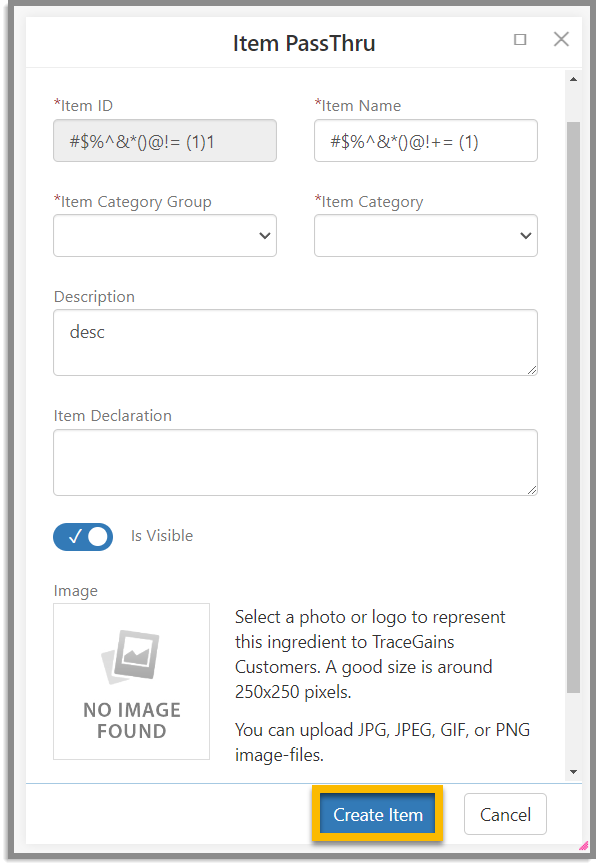The height and width of the screenshot is (867, 596).
Task: Expand the Item Category dropdown
Action: [x=426, y=236]
